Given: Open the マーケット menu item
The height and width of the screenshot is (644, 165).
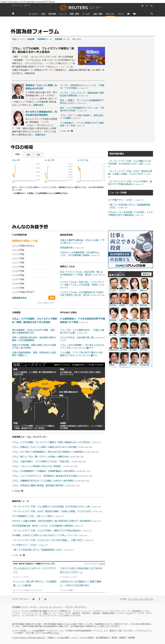Looking at the screenshot, I should pyautogui.click(x=33, y=14).
